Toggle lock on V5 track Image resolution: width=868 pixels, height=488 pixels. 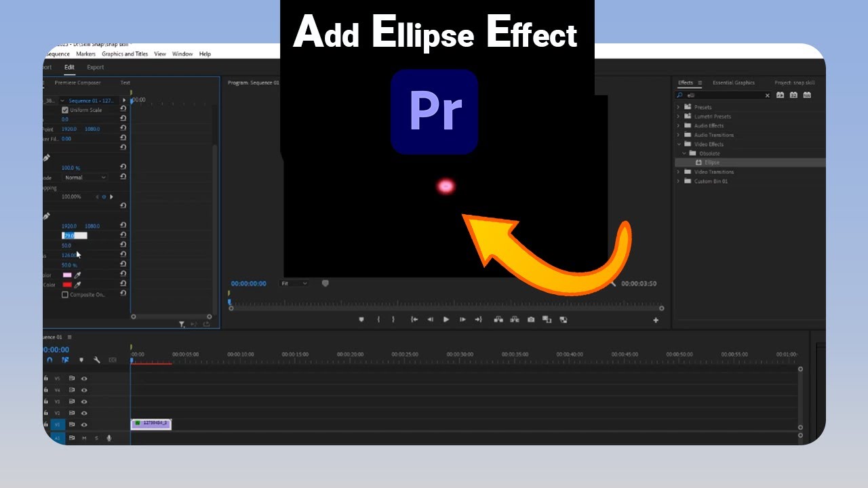click(x=46, y=378)
